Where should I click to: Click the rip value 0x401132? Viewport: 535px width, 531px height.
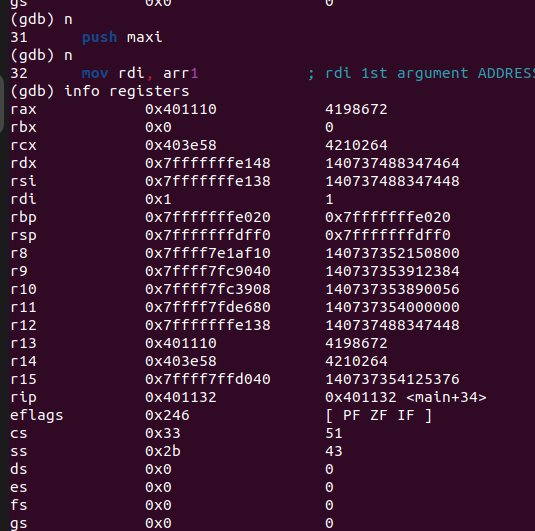coord(181,397)
